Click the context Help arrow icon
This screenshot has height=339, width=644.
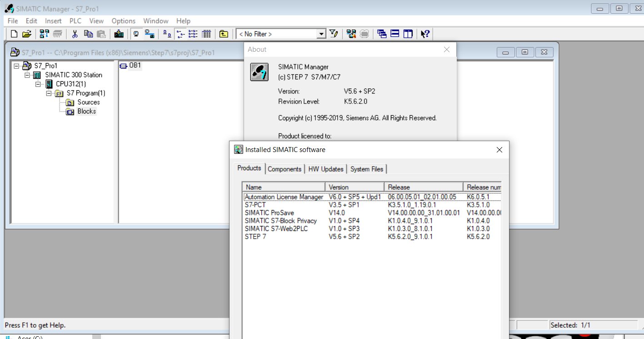click(425, 34)
